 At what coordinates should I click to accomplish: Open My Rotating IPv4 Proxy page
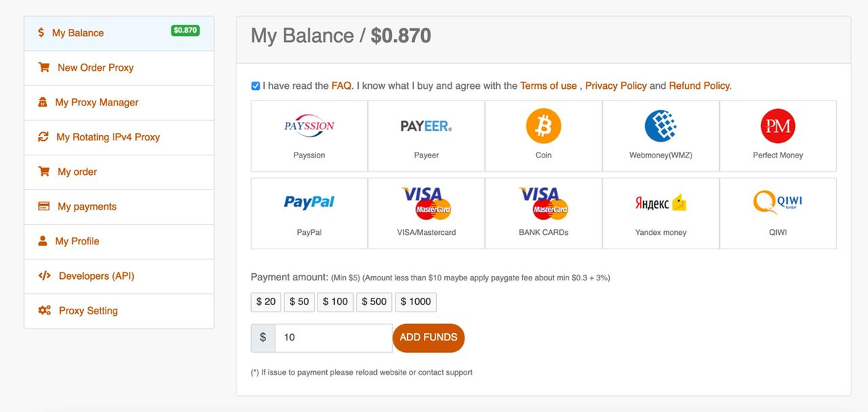pos(119,137)
